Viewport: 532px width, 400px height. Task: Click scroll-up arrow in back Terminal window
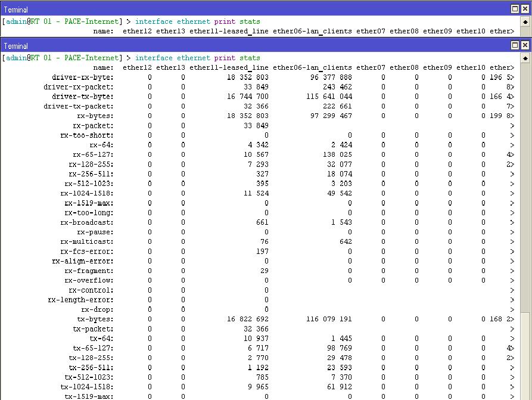tap(525, 22)
